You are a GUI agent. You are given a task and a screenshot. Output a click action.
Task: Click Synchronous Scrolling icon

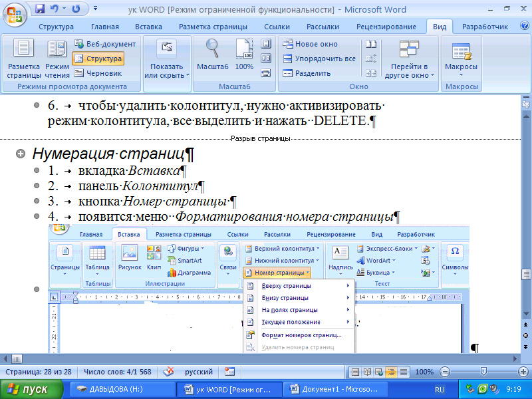click(x=371, y=59)
